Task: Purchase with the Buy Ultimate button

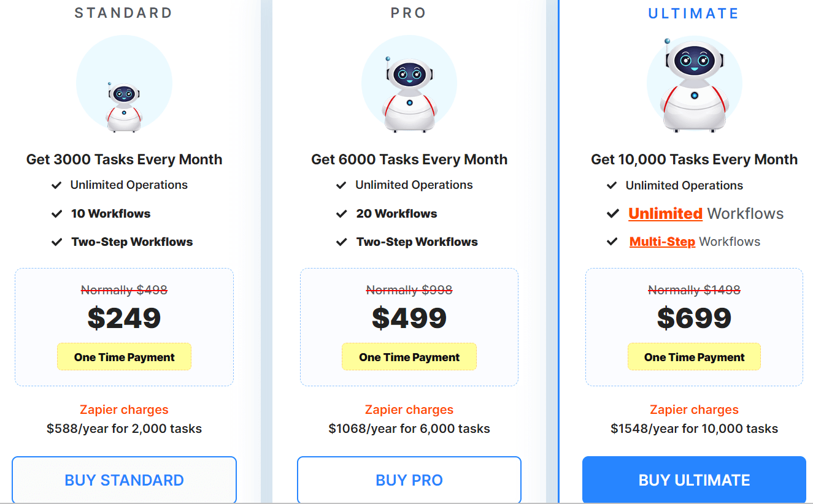Action: 694,479
